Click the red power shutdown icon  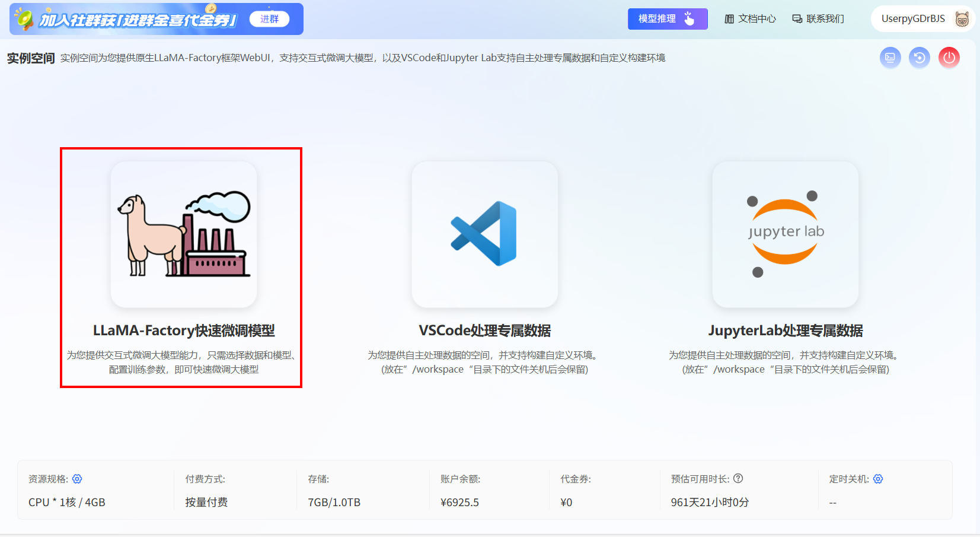pos(949,58)
